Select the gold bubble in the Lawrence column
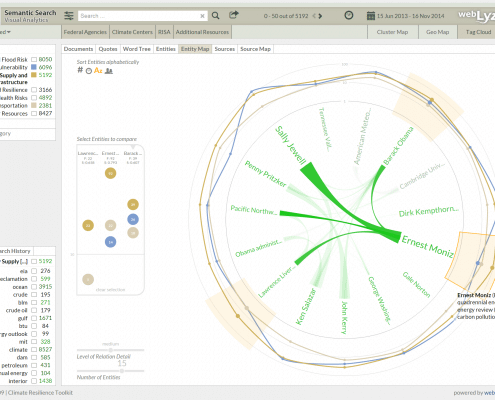 88,226
